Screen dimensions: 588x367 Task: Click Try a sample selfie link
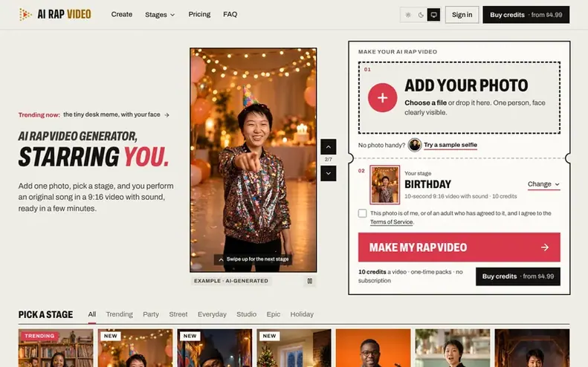pos(450,145)
